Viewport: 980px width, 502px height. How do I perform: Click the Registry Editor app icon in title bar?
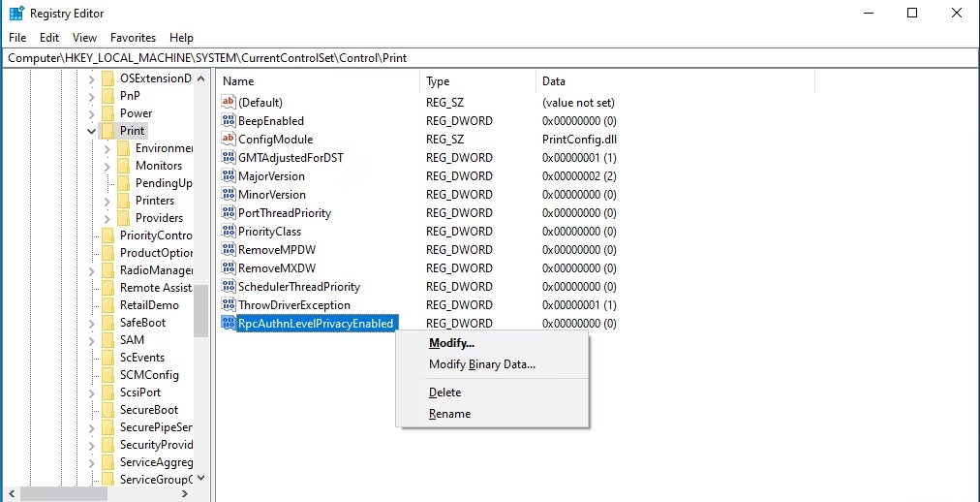tap(16, 14)
